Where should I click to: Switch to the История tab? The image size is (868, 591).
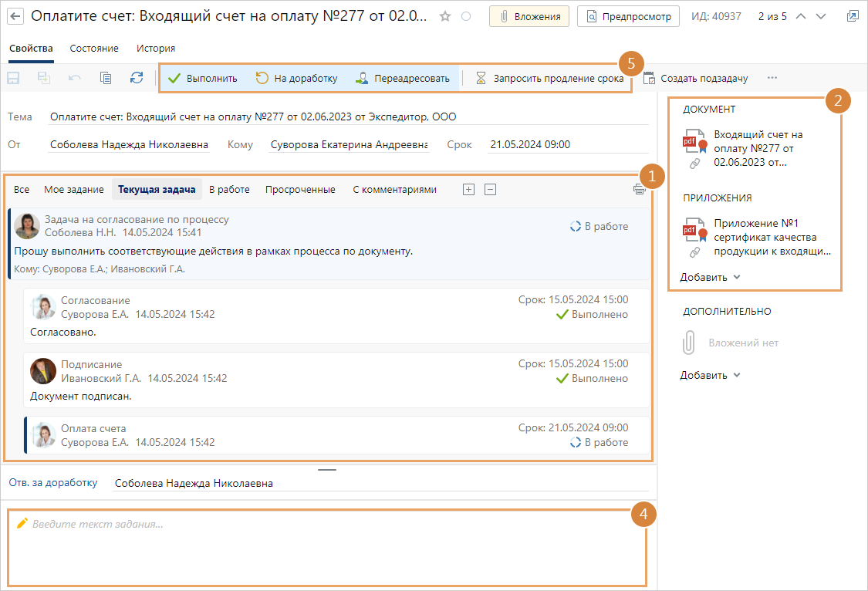156,49
